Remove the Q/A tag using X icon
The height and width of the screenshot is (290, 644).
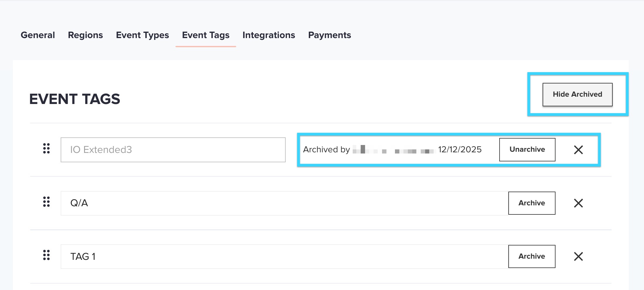point(578,203)
